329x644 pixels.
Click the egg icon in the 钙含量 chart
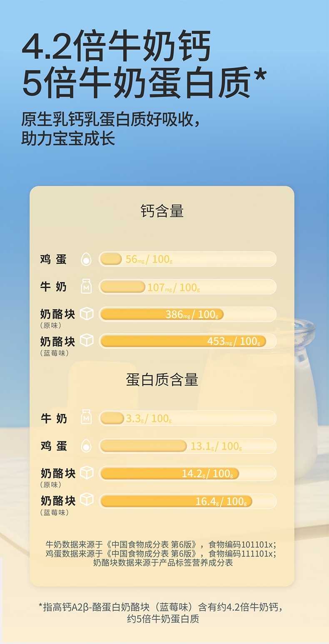point(86,259)
